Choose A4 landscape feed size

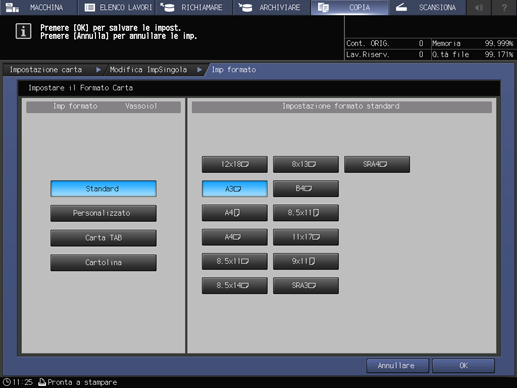click(x=235, y=237)
